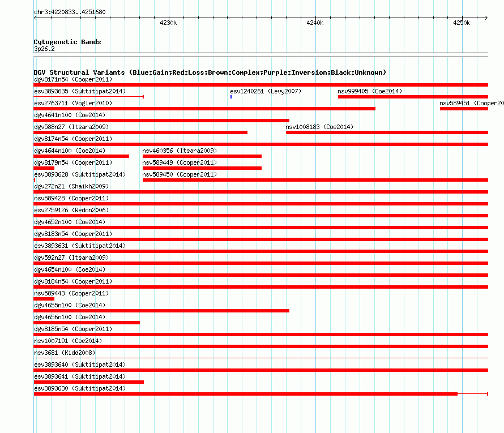Click the chr3:4220833..4251680 coordinates text
This screenshot has width=504, height=433.
pyautogui.click(x=70, y=12)
